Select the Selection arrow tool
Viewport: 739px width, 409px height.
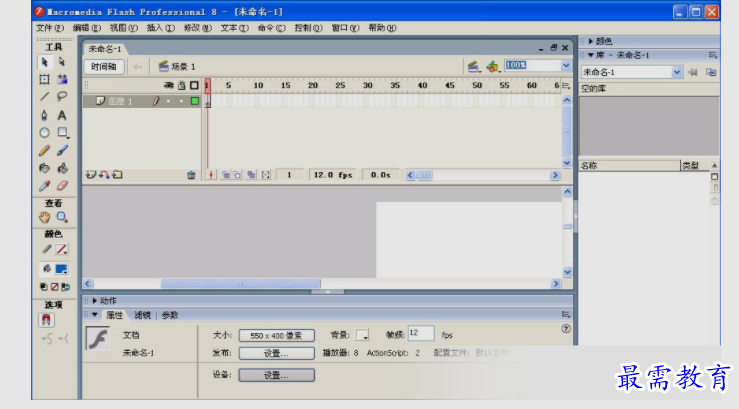pos(44,62)
